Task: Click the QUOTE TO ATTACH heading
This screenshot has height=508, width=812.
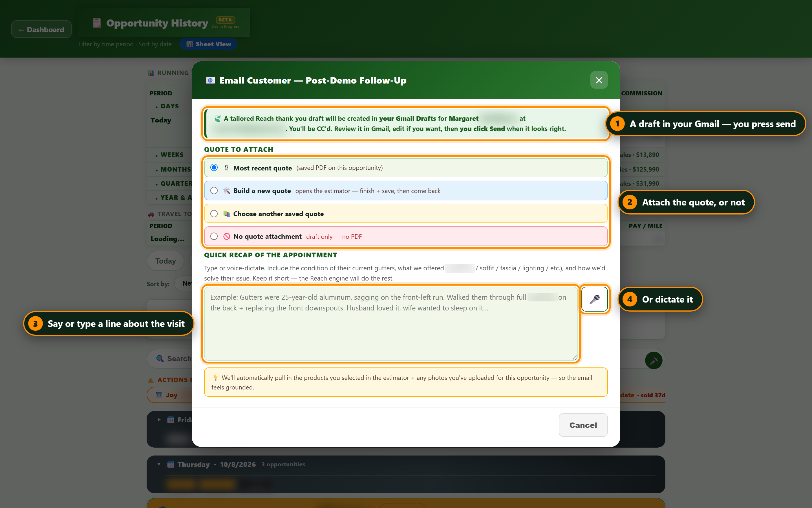Action: pos(239,149)
